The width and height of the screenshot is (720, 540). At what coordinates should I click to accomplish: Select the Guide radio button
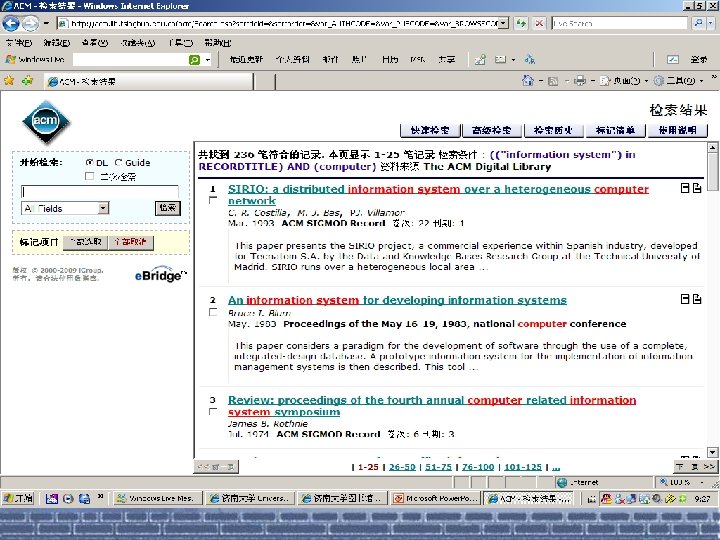pos(118,162)
